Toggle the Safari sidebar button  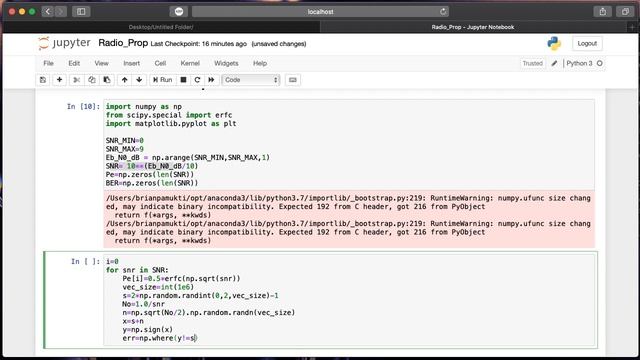coord(81,11)
